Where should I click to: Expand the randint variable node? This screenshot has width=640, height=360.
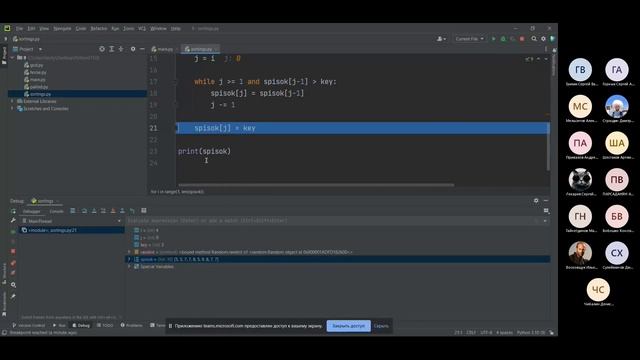pyautogui.click(x=130, y=252)
